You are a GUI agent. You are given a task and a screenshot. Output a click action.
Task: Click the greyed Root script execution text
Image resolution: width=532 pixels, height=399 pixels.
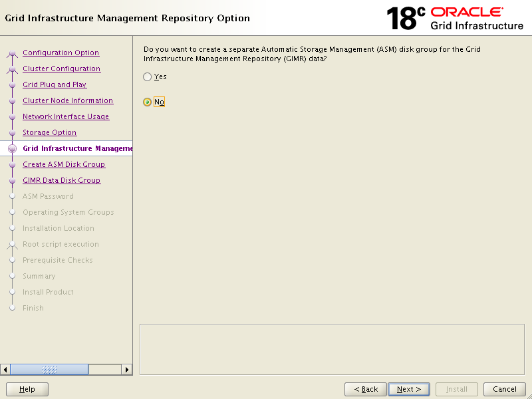click(x=61, y=244)
